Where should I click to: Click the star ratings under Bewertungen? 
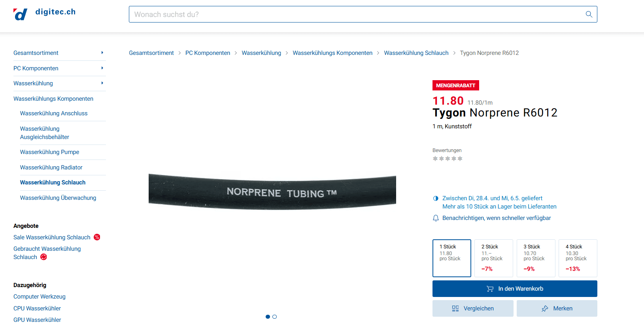coord(448,159)
